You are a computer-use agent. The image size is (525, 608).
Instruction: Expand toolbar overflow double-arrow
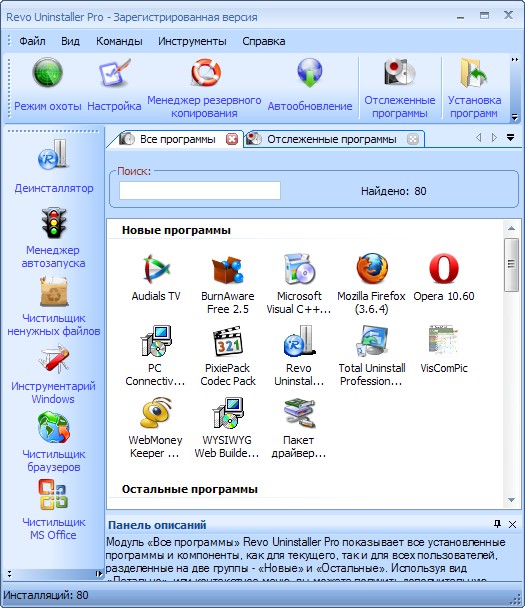pyautogui.click(x=515, y=60)
